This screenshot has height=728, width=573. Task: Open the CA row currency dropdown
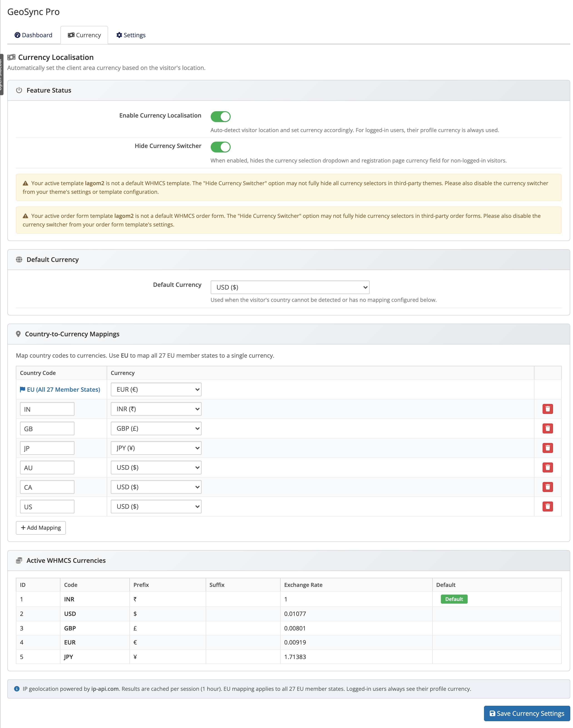pos(156,487)
